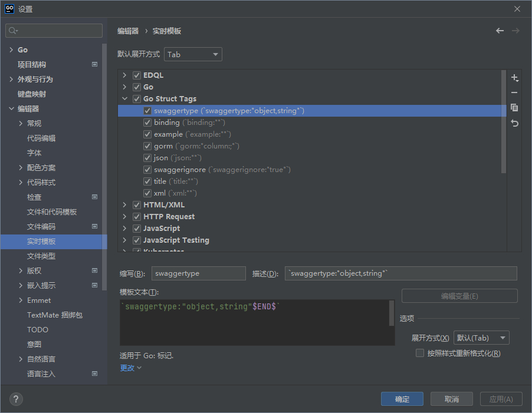Collapse the Go Struct Tags group
Screen dimensions: 532x413
pos(124,98)
